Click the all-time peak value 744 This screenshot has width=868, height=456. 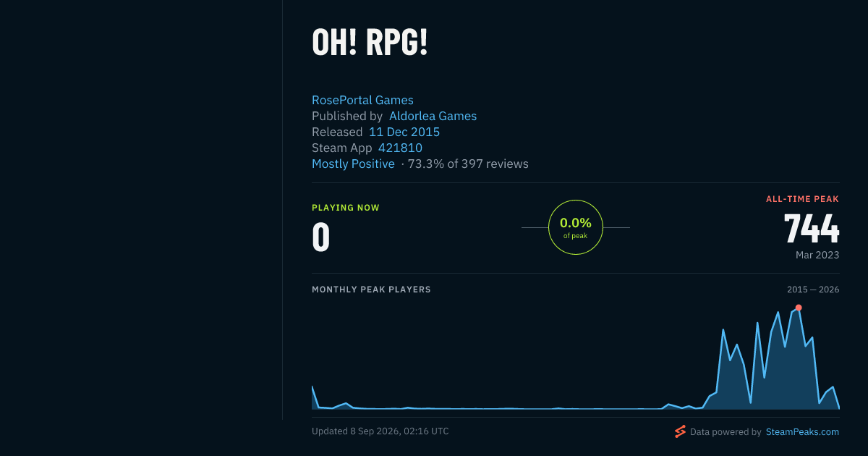click(812, 229)
